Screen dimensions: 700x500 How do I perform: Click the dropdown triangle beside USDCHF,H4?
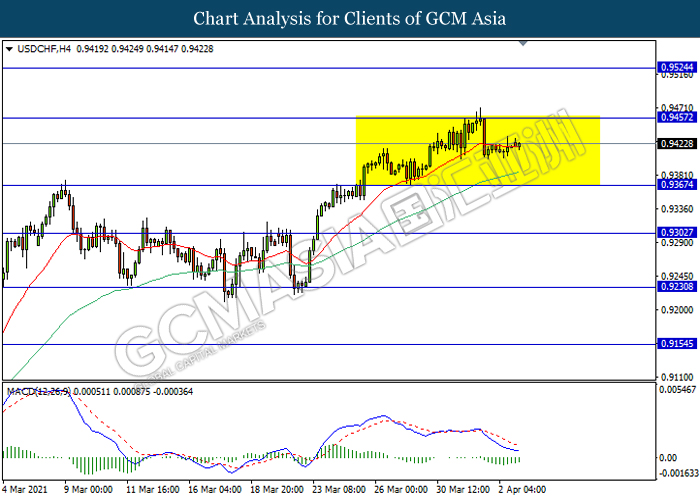click(9, 49)
